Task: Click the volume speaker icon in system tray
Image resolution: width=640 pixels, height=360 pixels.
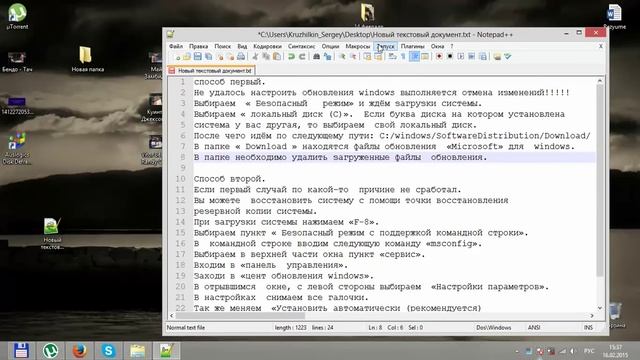Action: click(x=573, y=351)
